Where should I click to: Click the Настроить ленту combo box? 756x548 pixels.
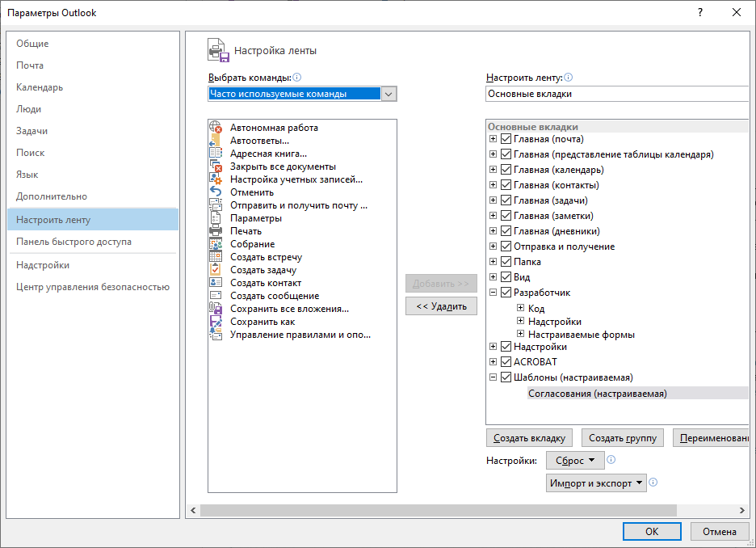coord(617,94)
